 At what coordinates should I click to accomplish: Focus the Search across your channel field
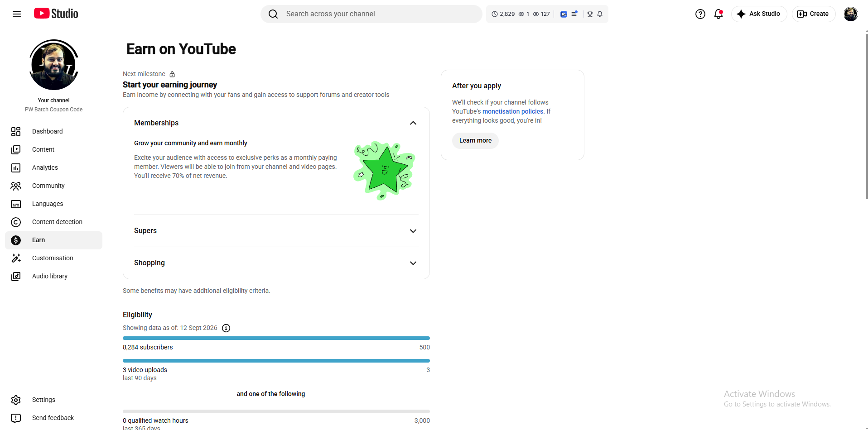tap(371, 14)
